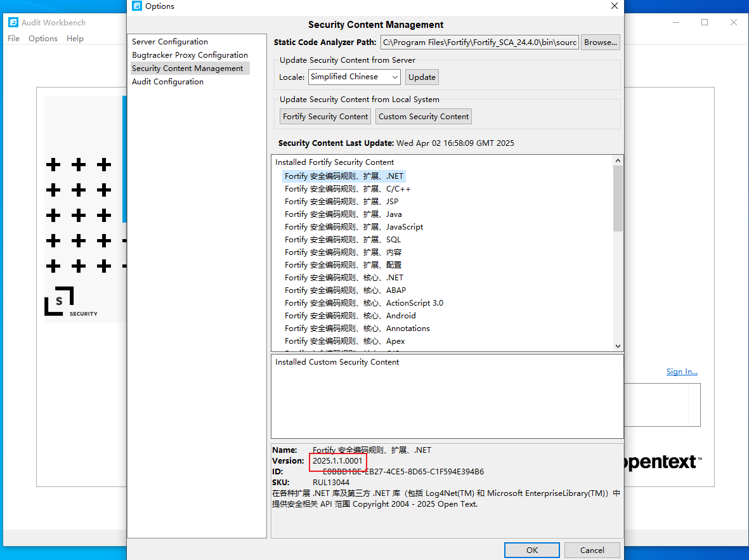The width and height of the screenshot is (749, 560).
Task: Select Fortify 安全编码规则、扩展、内容 row
Action: tap(343, 252)
